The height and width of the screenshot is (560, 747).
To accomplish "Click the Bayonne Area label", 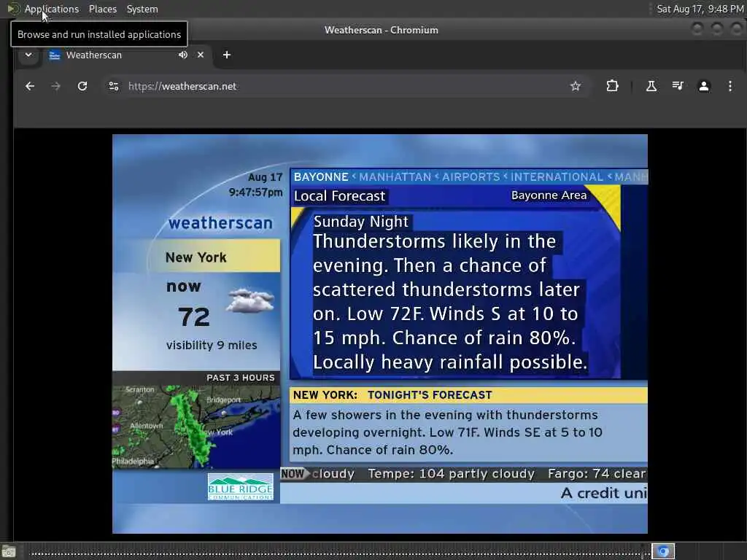I will click(x=549, y=195).
